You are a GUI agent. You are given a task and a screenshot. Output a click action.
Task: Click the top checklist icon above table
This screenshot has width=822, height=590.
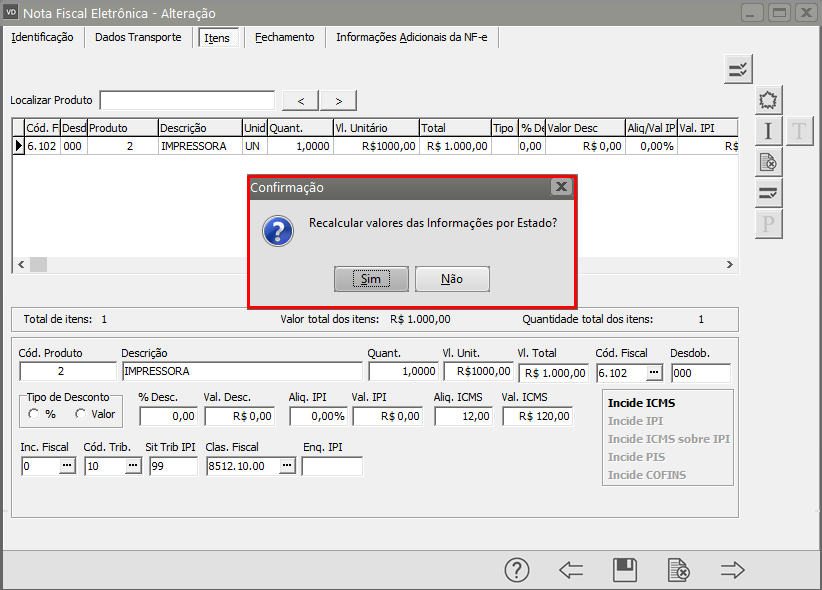click(738, 69)
